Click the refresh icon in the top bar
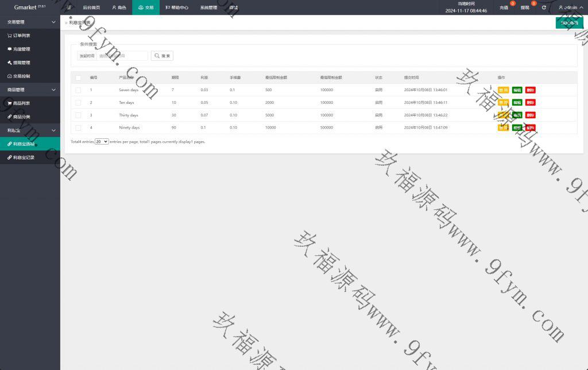This screenshot has height=370, width=588. click(x=544, y=7)
